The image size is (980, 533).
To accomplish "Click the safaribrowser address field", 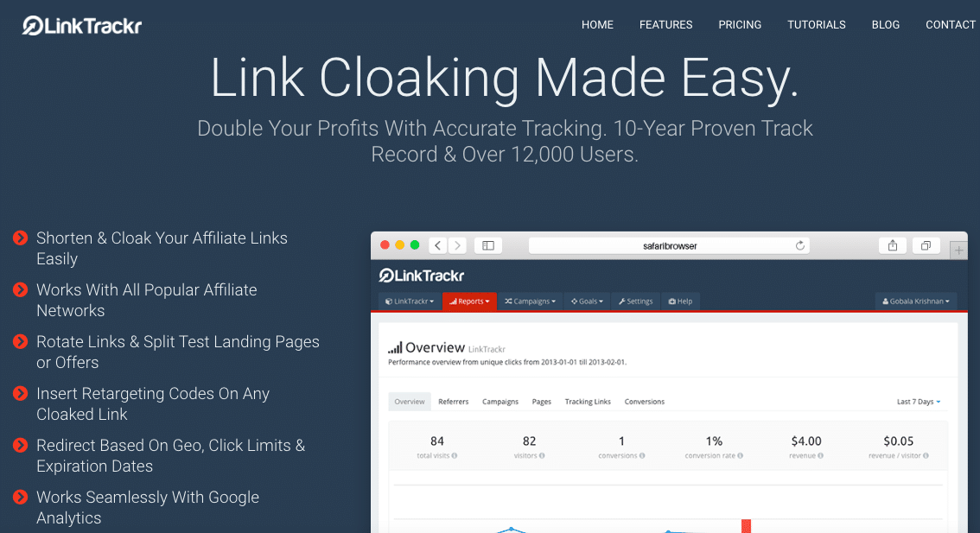I will tap(670, 245).
